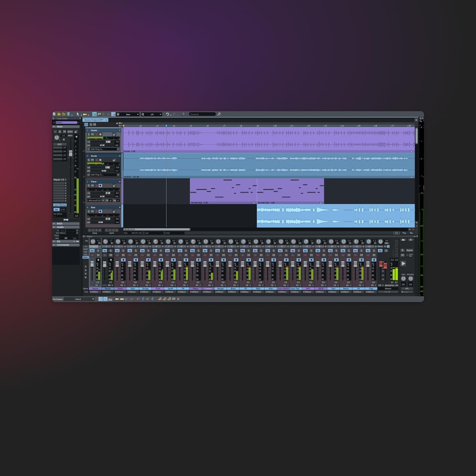Screen dimensions: 476x476
Task: Select the arrow tool in the toolbar
Action: pyautogui.click(x=78, y=114)
